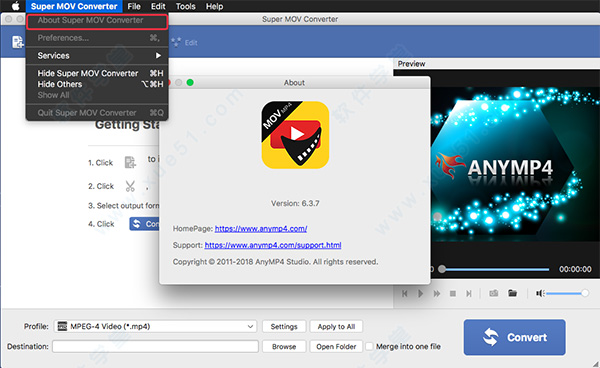
Task: Choose Hide Others menu entry
Action: 97,84
